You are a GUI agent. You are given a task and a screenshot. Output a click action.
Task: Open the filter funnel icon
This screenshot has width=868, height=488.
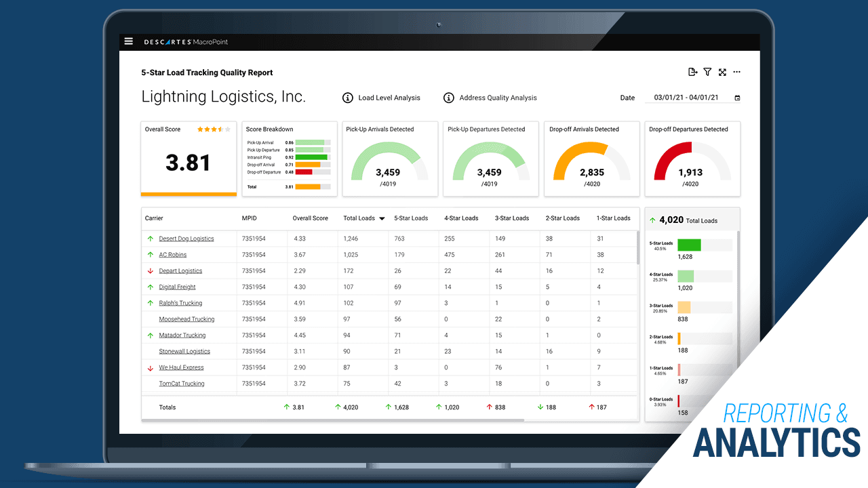click(x=707, y=73)
